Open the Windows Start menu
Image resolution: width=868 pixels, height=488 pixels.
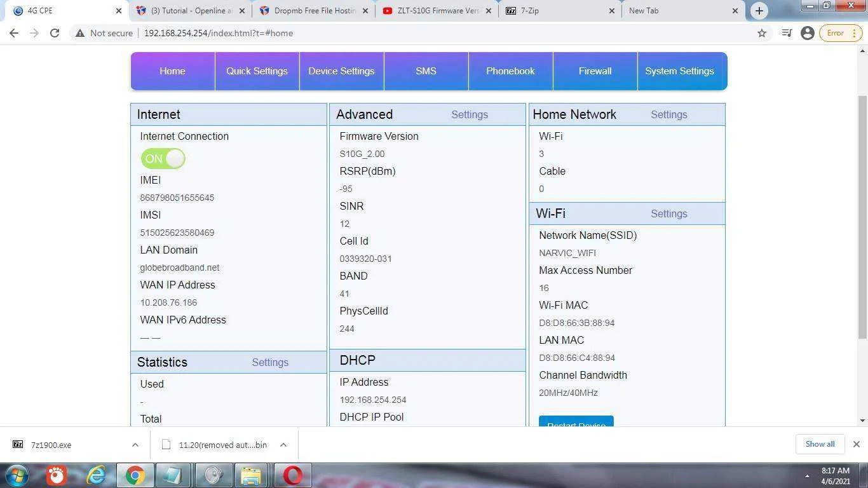[x=17, y=475]
